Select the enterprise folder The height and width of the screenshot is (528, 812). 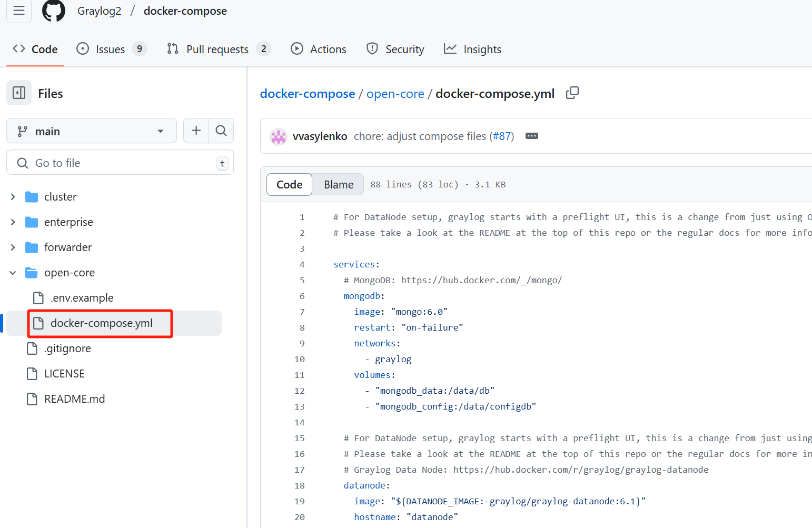68,222
